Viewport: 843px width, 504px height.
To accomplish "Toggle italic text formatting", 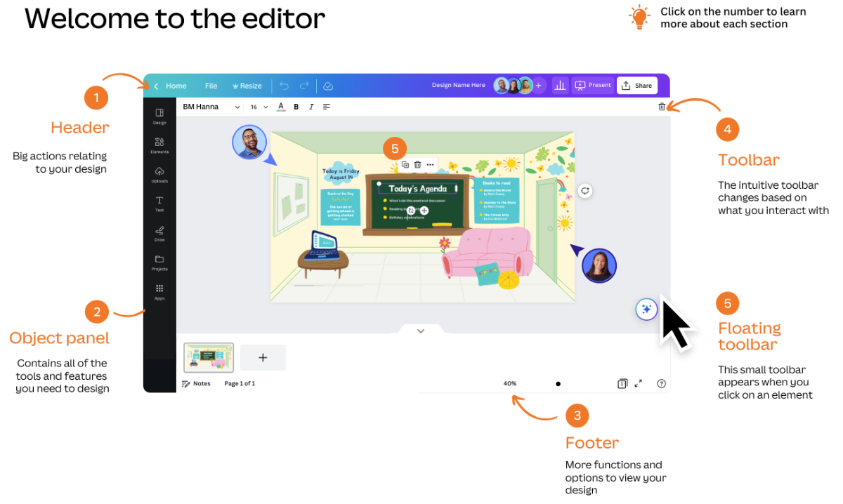I will 311,107.
